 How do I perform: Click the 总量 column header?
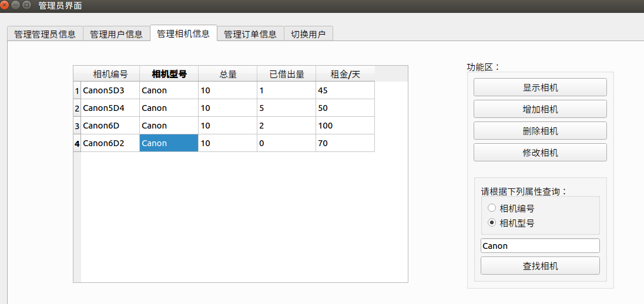point(227,74)
